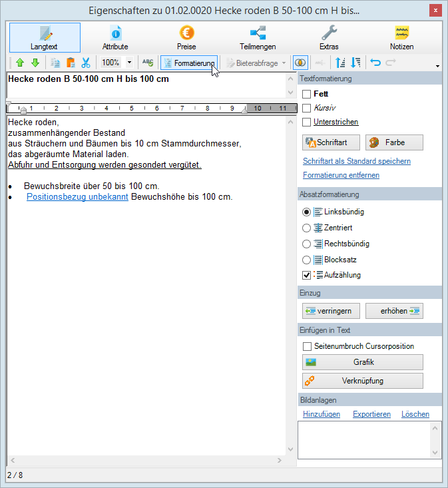The width and height of the screenshot is (448, 488).
Task: Open the Farbe color picker button
Action: 394,142
